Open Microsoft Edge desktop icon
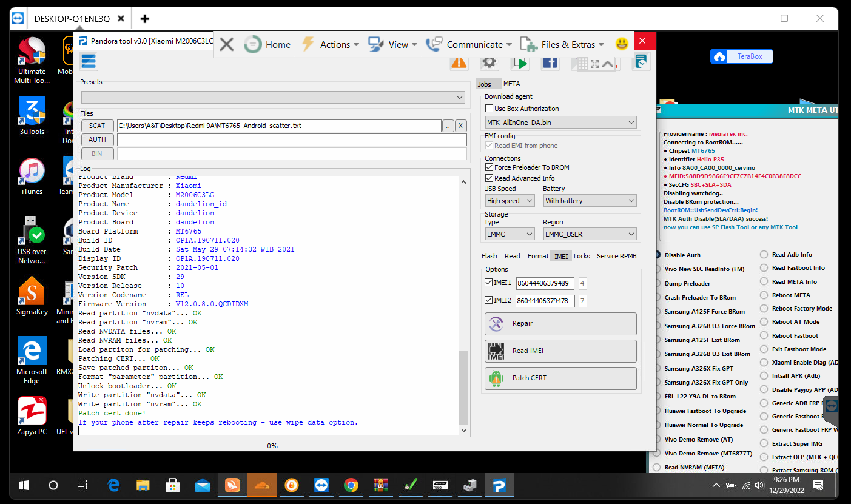Screen dimensions: 851x504 32,360
